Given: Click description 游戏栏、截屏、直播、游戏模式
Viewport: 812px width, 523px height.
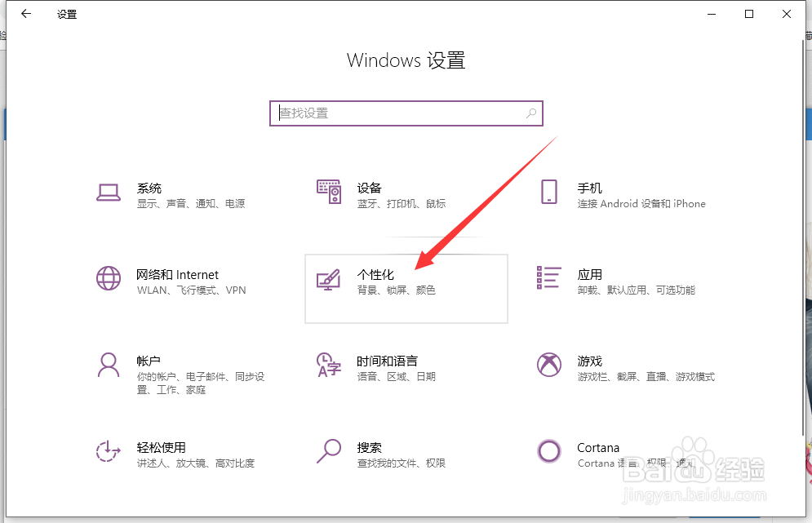Looking at the screenshot, I should click(646, 376).
